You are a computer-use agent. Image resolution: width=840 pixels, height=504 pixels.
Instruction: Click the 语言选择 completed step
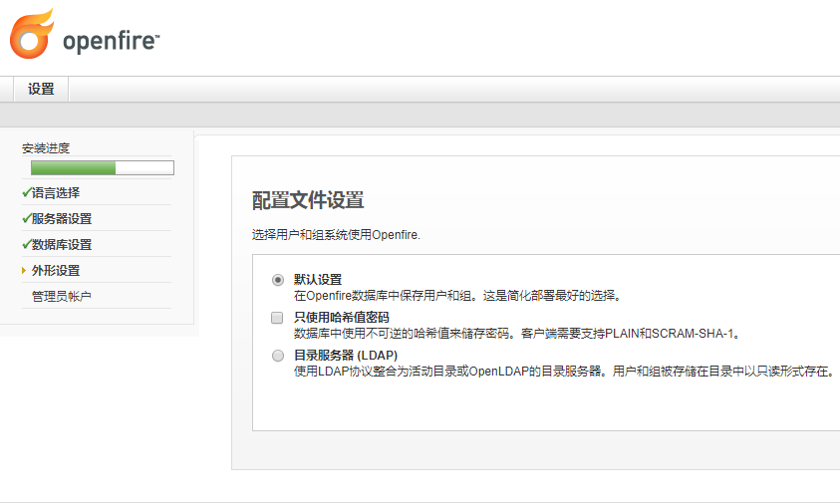[x=56, y=193]
